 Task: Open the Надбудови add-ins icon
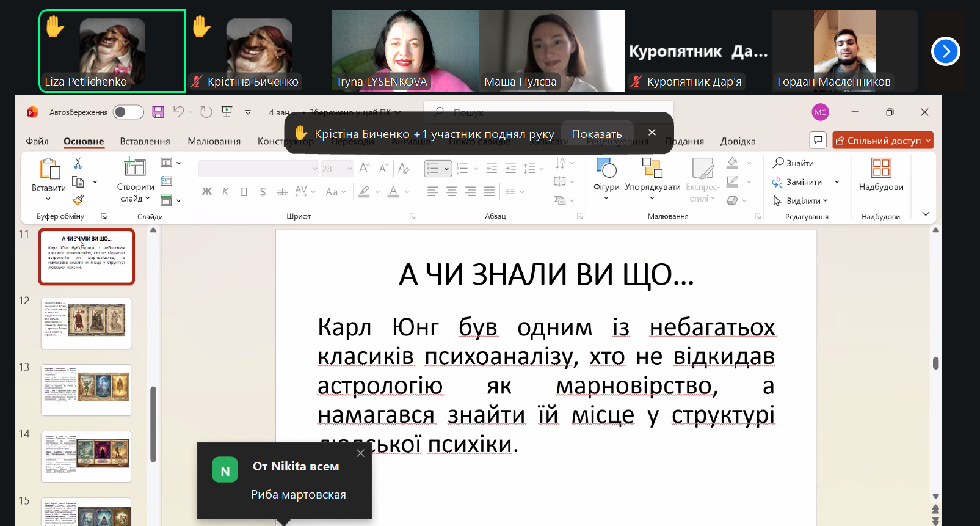click(x=880, y=174)
